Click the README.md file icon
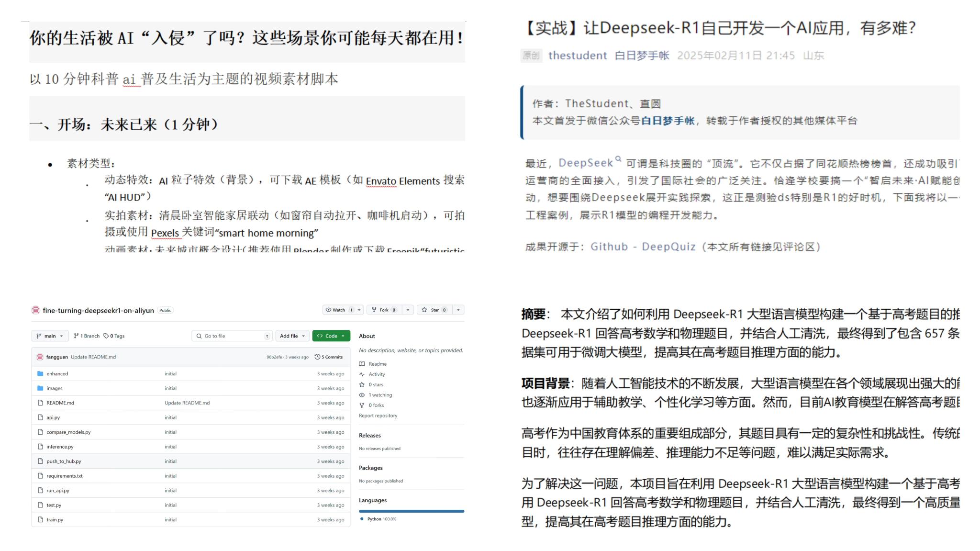 click(40, 403)
